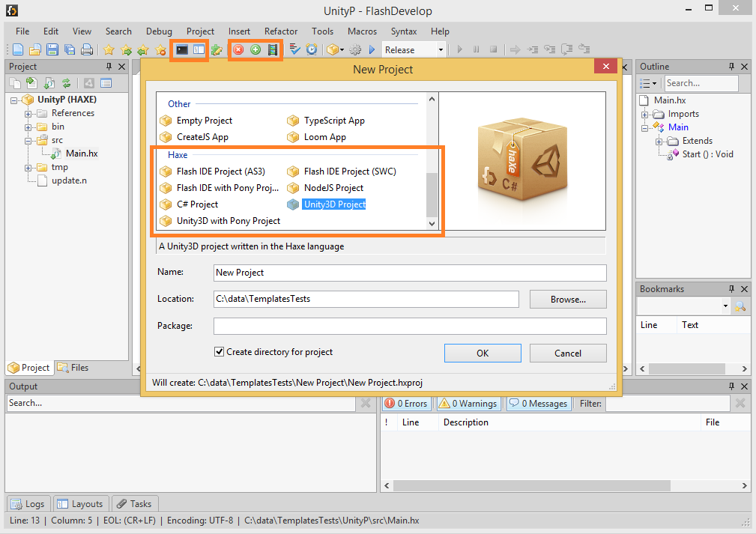Viewport: 756px width, 534px height.
Task: Open the Tasks tab
Action: pos(135,503)
